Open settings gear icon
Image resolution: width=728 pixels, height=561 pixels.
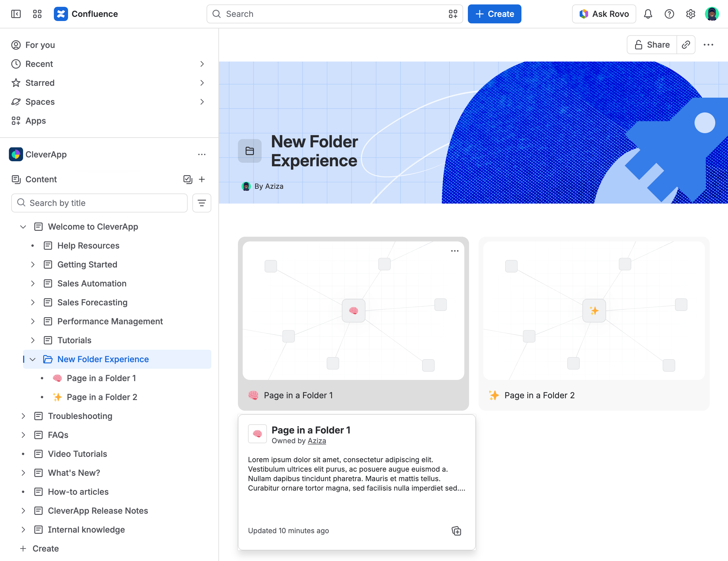coord(690,14)
